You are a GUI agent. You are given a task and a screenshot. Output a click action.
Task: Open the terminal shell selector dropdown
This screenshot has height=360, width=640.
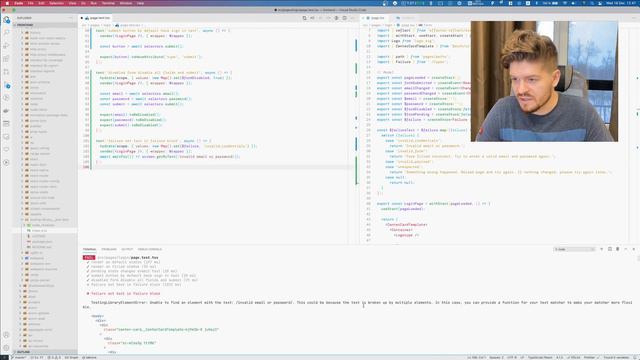574,249
